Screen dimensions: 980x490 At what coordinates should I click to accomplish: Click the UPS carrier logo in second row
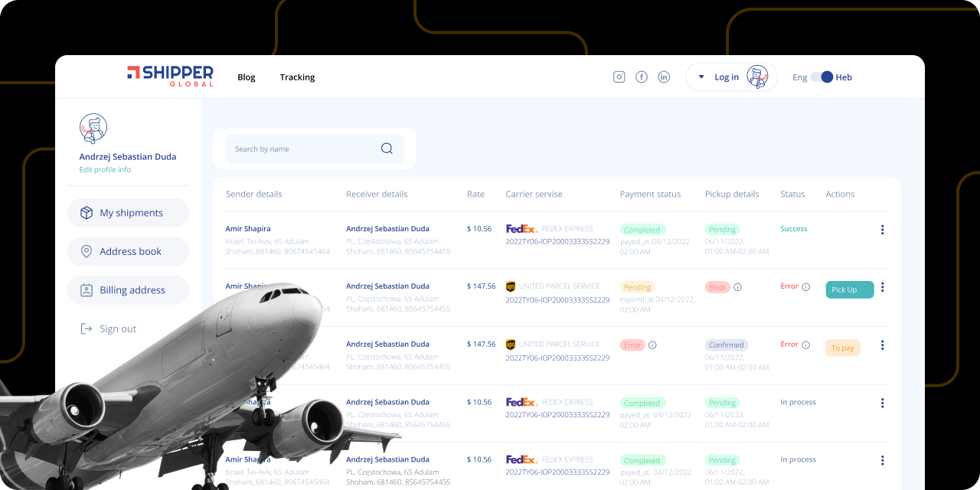[x=510, y=286]
